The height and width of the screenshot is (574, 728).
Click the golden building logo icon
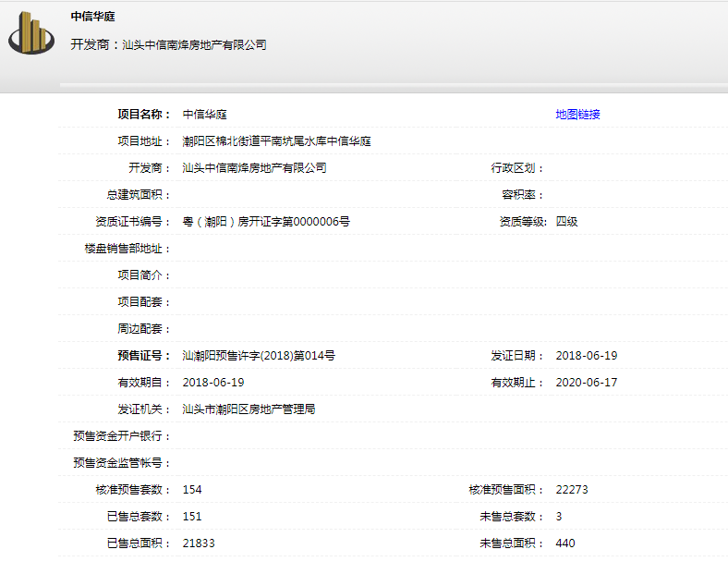pyautogui.click(x=31, y=35)
